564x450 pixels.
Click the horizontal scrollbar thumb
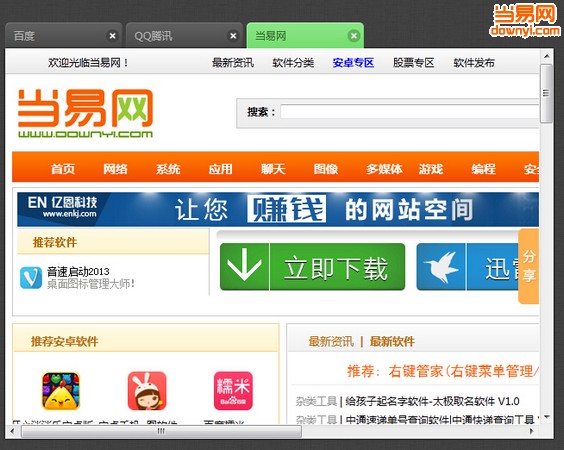pyautogui.click(x=161, y=431)
